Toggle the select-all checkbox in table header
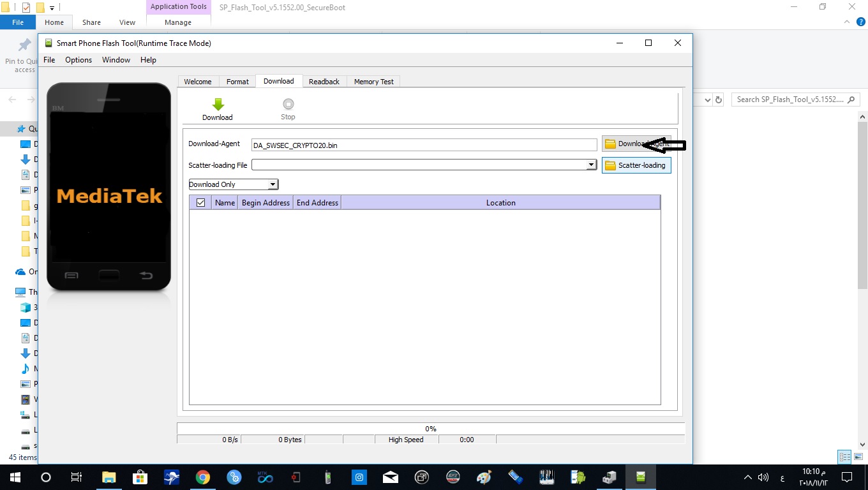Screen dimensions: 868x490 pos(200,202)
